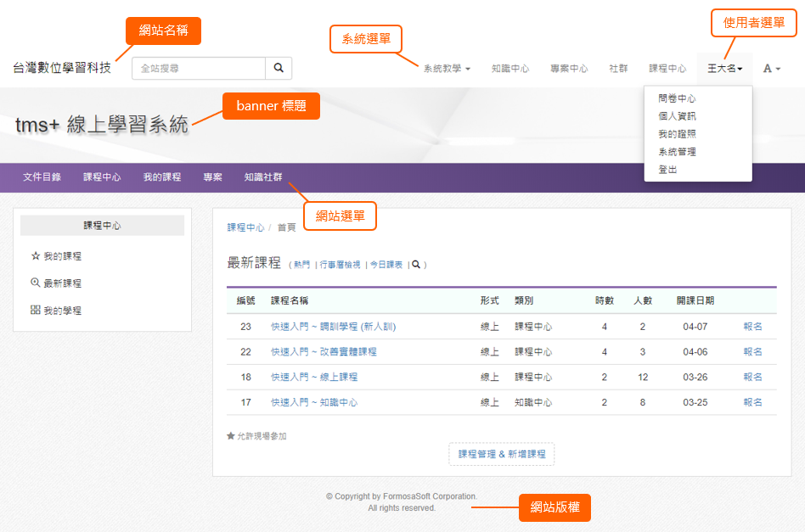The image size is (805, 532).
Task: Open the font size 'A' dropdown
Action: pos(771,69)
